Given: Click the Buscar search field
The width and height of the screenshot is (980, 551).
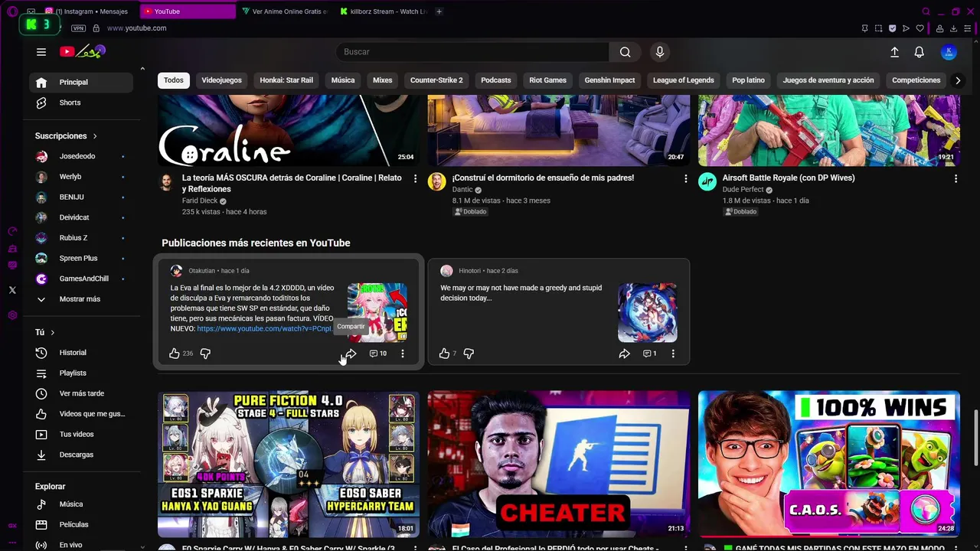Looking at the screenshot, I should point(472,52).
